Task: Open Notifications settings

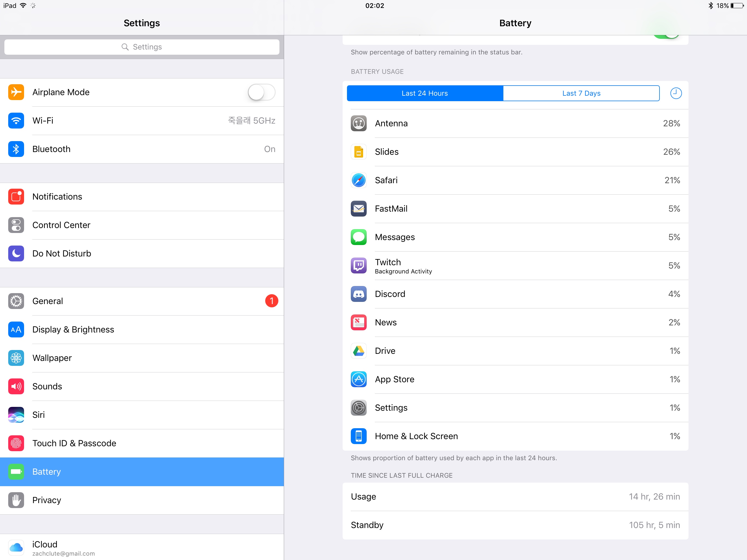Action: tap(142, 197)
